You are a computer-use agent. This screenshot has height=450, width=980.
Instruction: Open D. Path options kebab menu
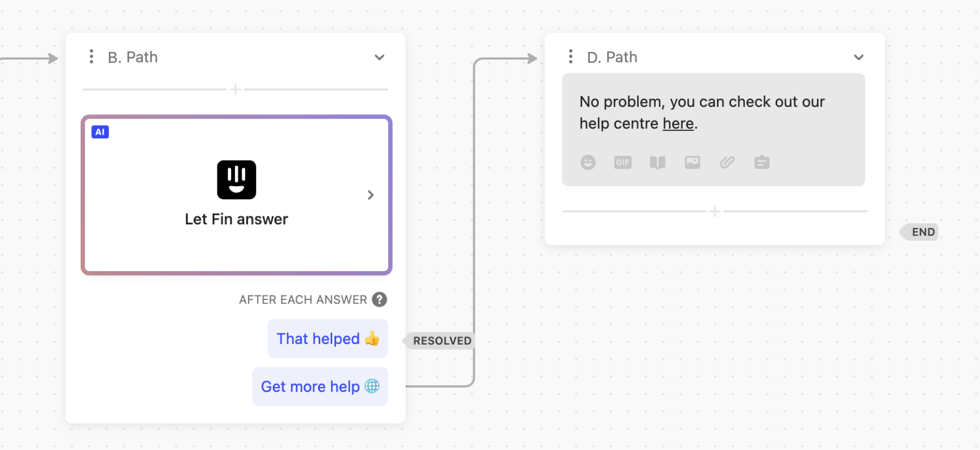tap(571, 57)
